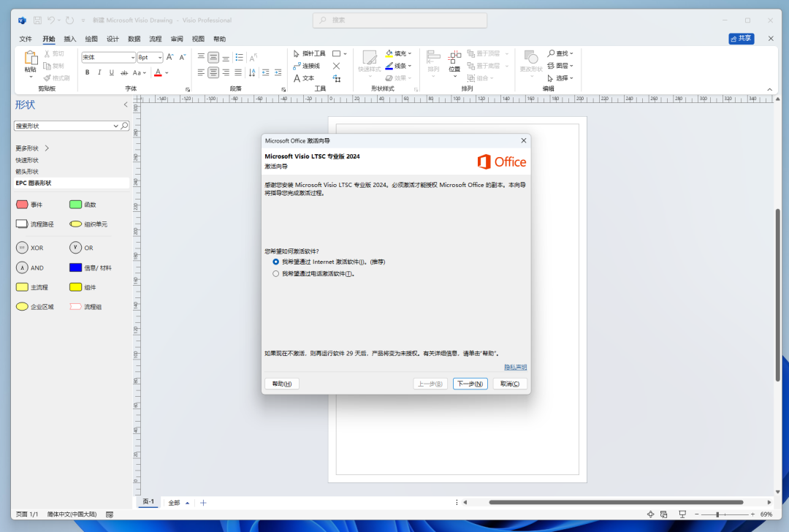The height and width of the screenshot is (532, 789).
Task: Apply bold formatting with the B button
Action: 88,72
